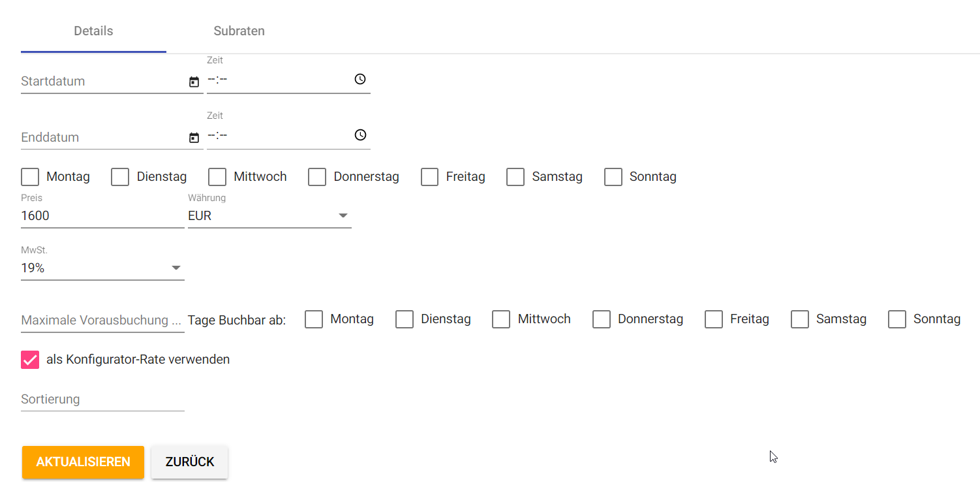Screen dimensions: 980x491
Task: Click the clock icon in the Startdatum row
Action: [360, 79]
